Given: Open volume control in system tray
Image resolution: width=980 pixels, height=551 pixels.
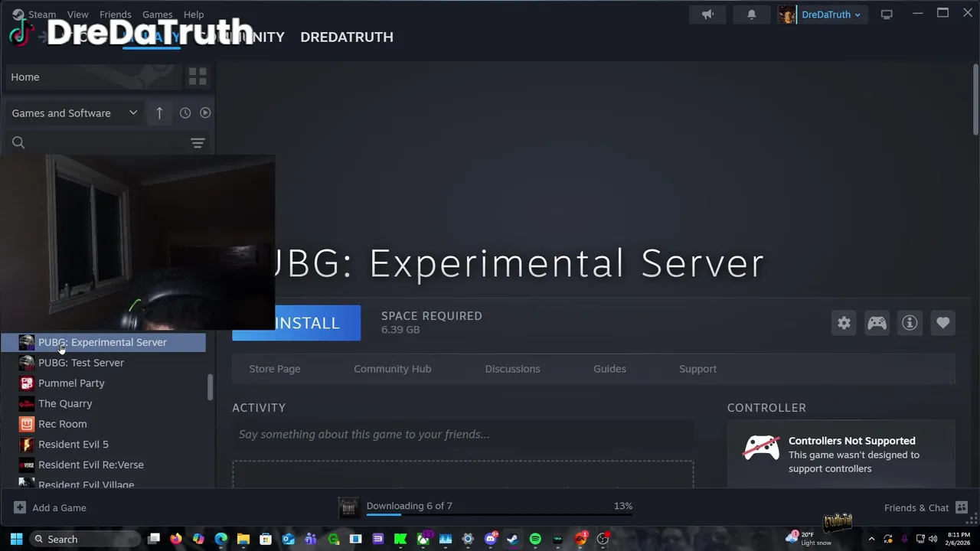Looking at the screenshot, I should coord(933,540).
